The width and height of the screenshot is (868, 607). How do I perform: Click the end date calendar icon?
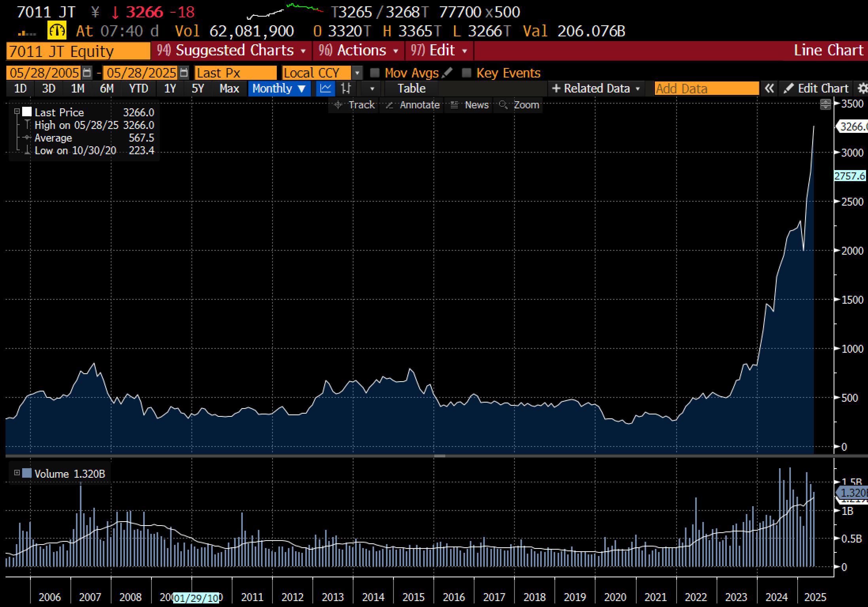coord(183,73)
